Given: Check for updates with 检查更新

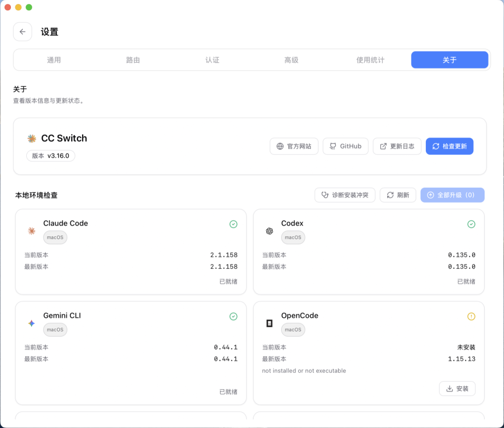Looking at the screenshot, I should 450,146.
